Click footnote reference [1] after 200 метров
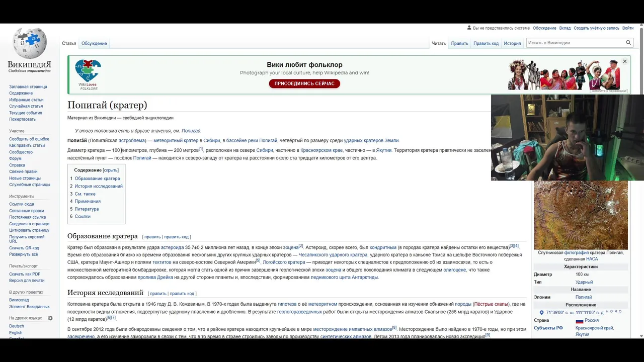Image resolution: width=644 pixels, height=362 pixels. [201, 149]
